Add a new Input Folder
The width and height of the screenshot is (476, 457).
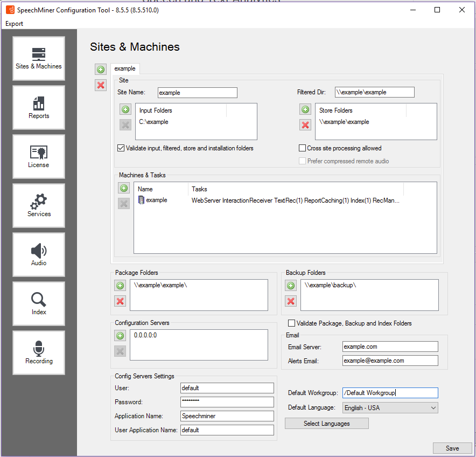pyautogui.click(x=125, y=110)
